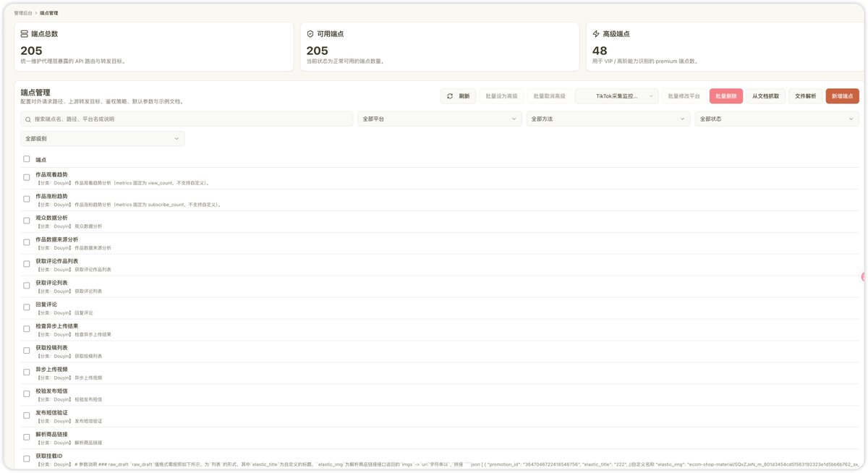Click the 端点总数 statistics card
Image resolution: width=868 pixels, height=473 pixels.
(x=153, y=47)
